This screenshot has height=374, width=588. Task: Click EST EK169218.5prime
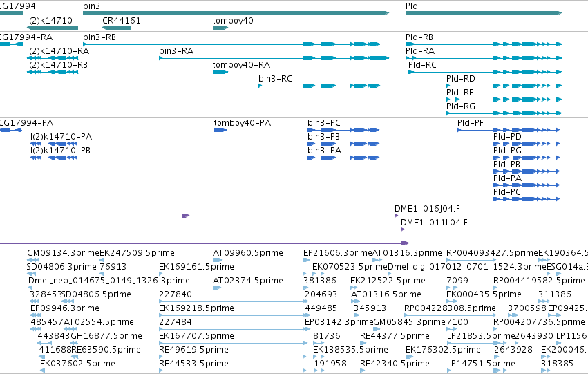(x=234, y=315)
